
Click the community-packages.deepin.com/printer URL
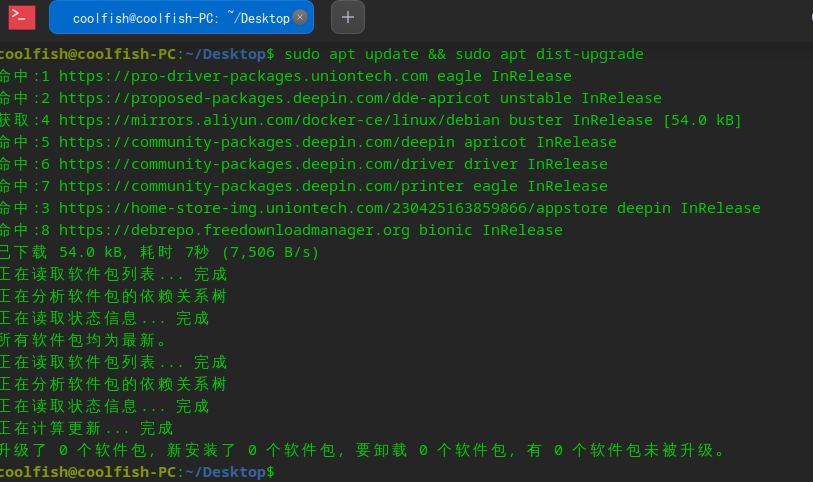[261, 186]
